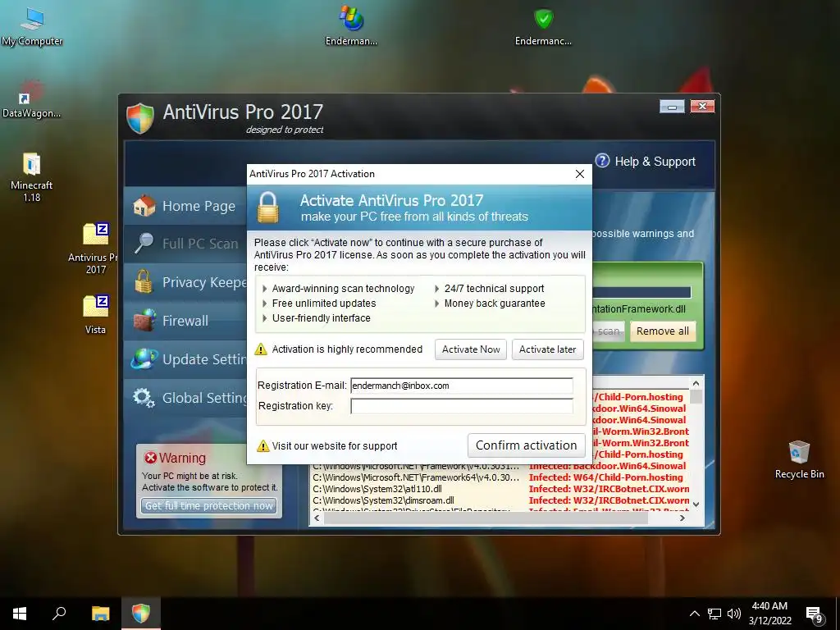The image size is (840, 630).
Task: Open the Windows Start menu
Action: tap(20, 614)
